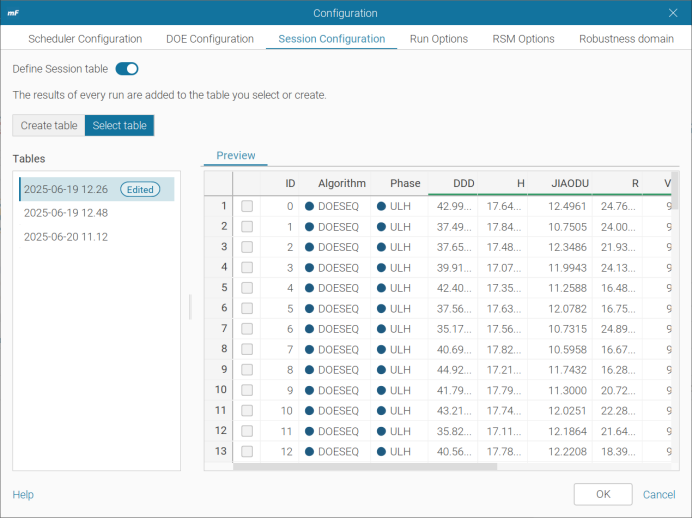This screenshot has width=693, height=518.
Task: Select the checkbox in row 12
Action: click(x=247, y=431)
